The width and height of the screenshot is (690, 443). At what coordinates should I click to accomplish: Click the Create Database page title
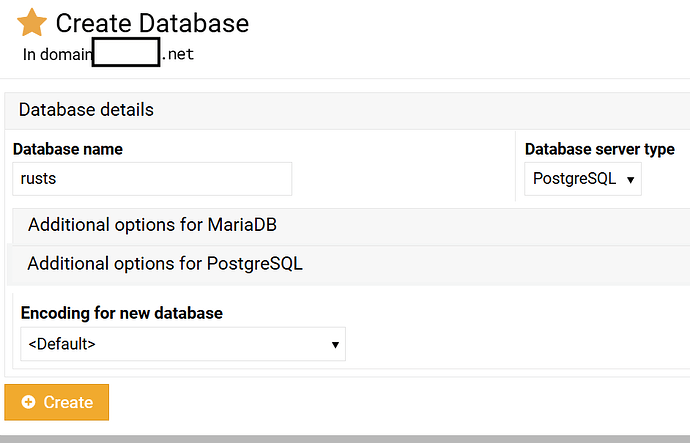[x=152, y=23]
